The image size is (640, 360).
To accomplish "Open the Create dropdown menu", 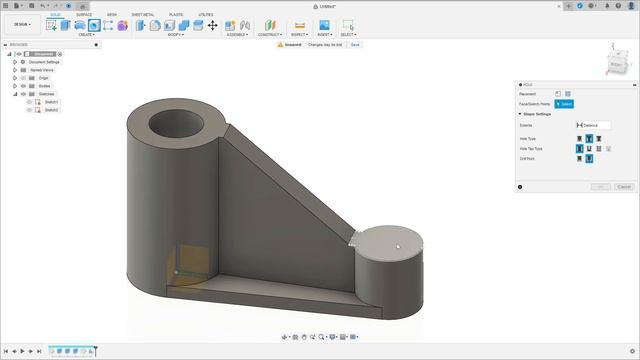I will tap(86, 35).
